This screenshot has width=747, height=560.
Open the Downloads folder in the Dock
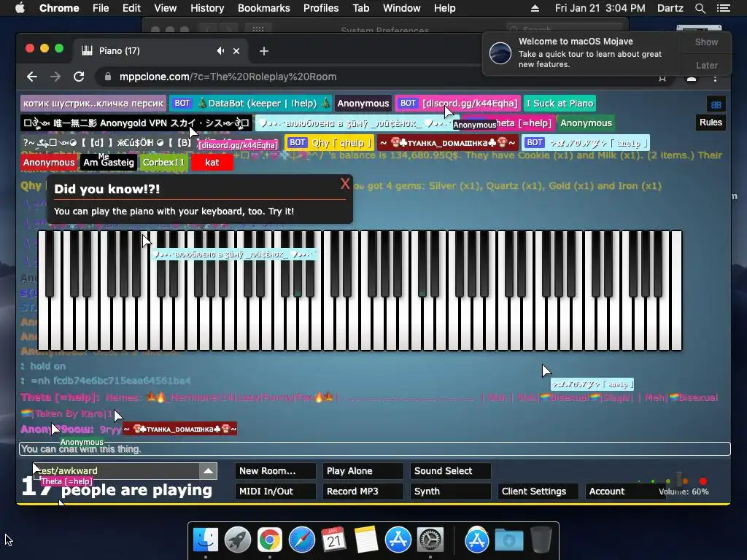pos(508,540)
